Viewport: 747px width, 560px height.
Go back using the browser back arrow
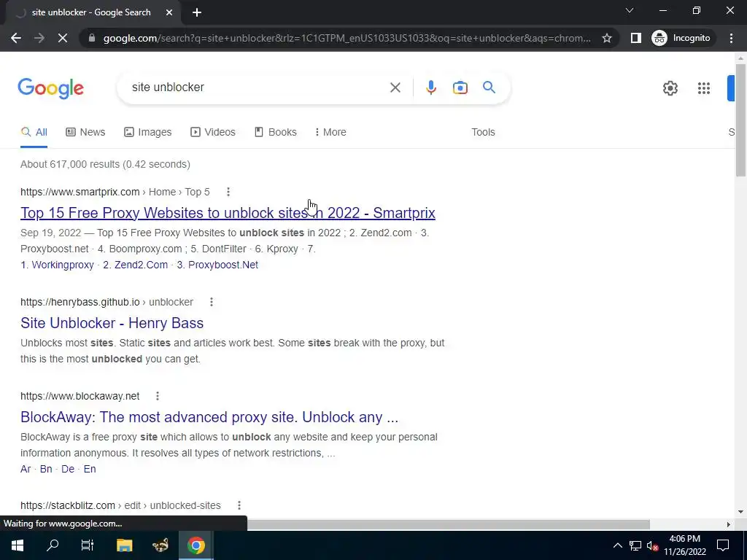16,38
